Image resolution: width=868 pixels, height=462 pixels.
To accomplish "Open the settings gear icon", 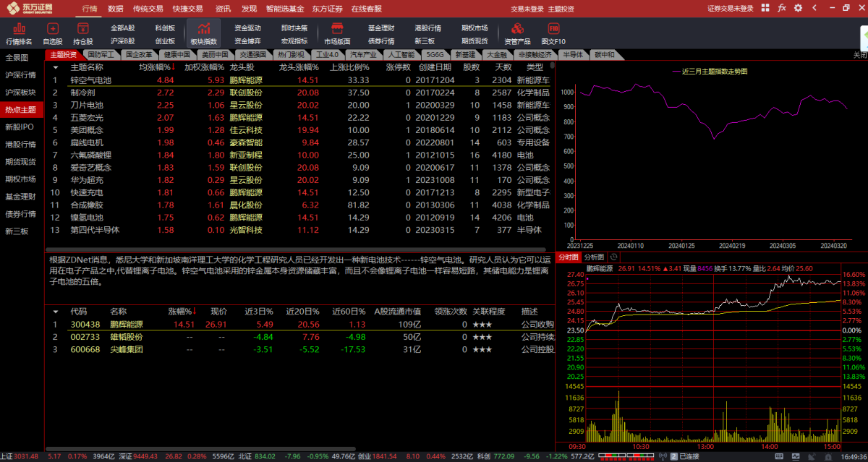I will [x=798, y=8].
